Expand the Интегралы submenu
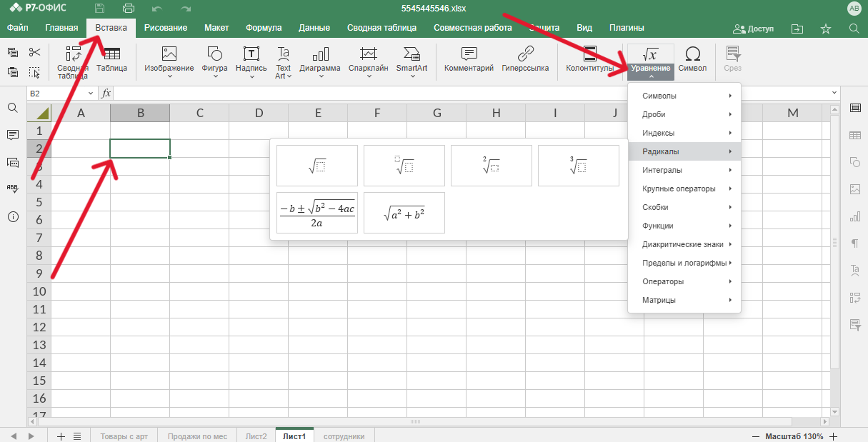Screen dimensions: 868x442 pos(684,170)
